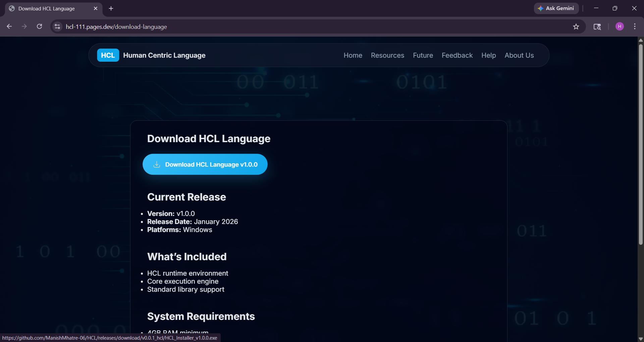Click the search-with-lens icon in the toolbar
The image size is (644, 342).
pos(597,26)
